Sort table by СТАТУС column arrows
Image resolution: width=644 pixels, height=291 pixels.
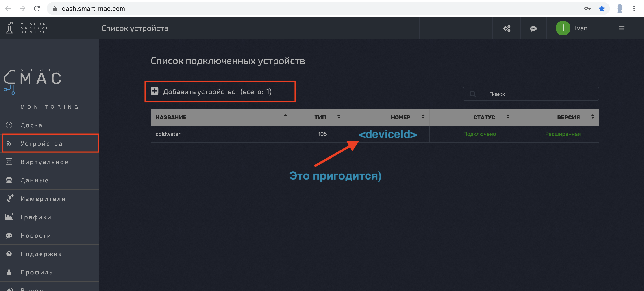(x=507, y=117)
